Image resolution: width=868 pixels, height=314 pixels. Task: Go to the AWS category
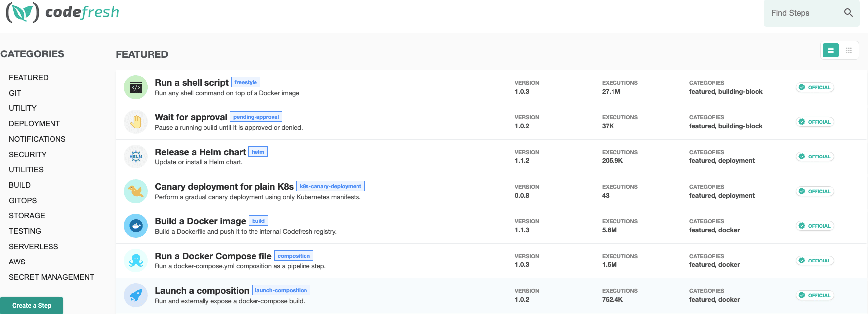pos(17,262)
